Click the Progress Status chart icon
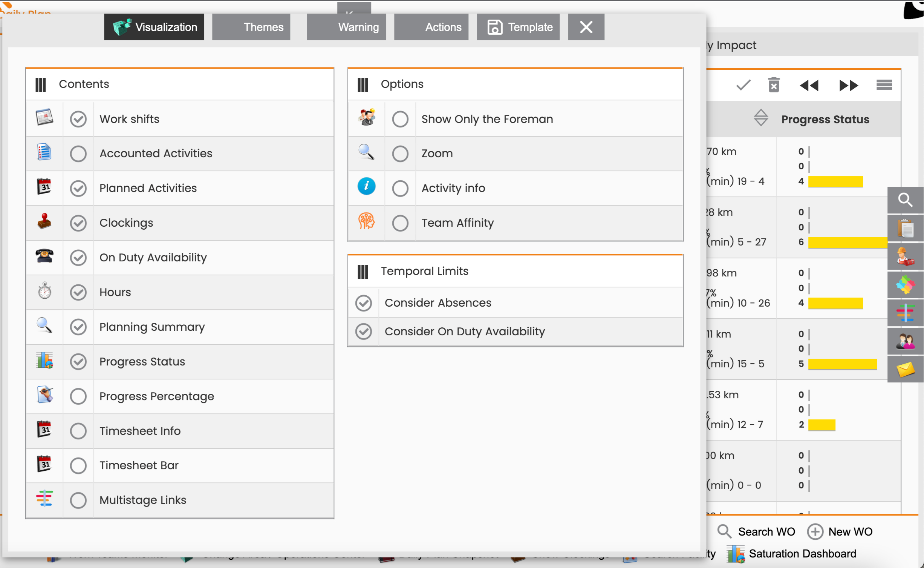 44,361
